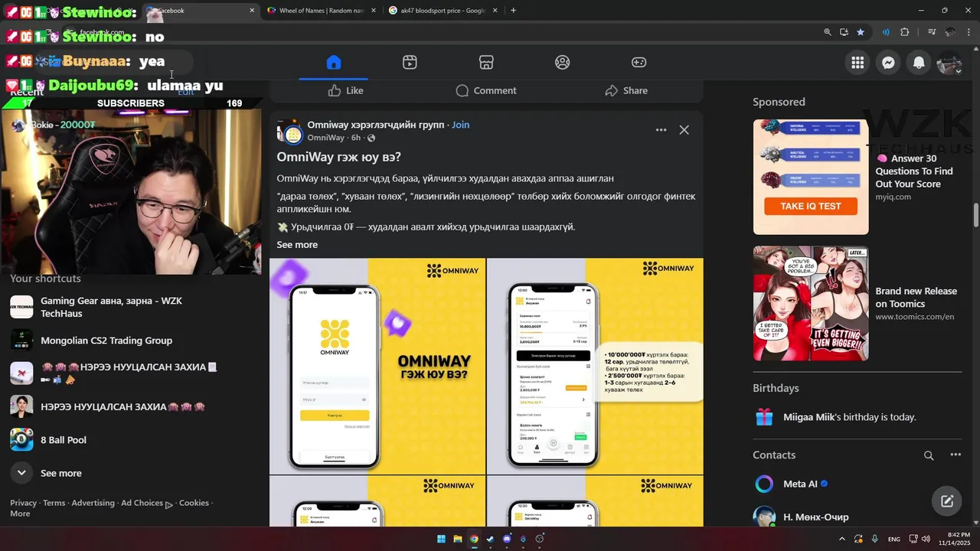Expand the More footer menu
The height and width of the screenshot is (551, 980).
20,514
